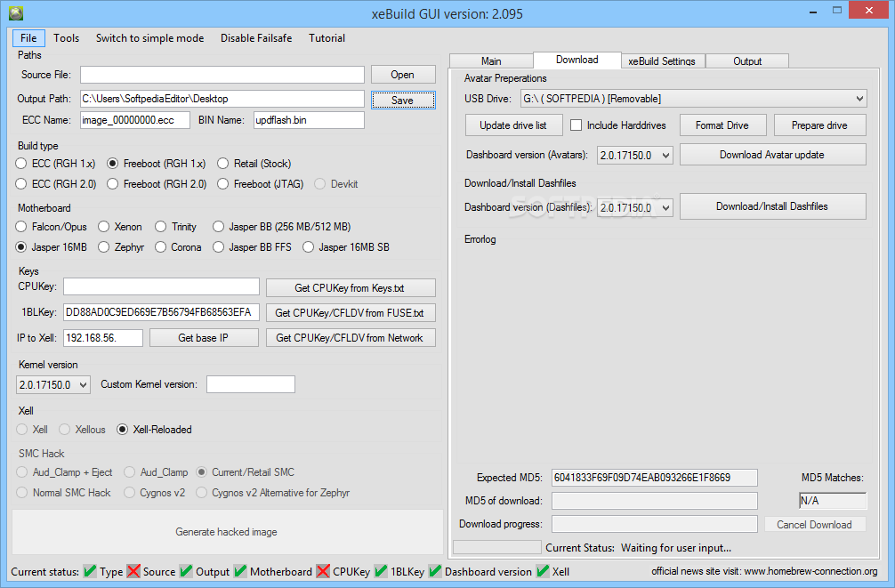Switch to the Output tab
The width and height of the screenshot is (895, 588).
(747, 61)
